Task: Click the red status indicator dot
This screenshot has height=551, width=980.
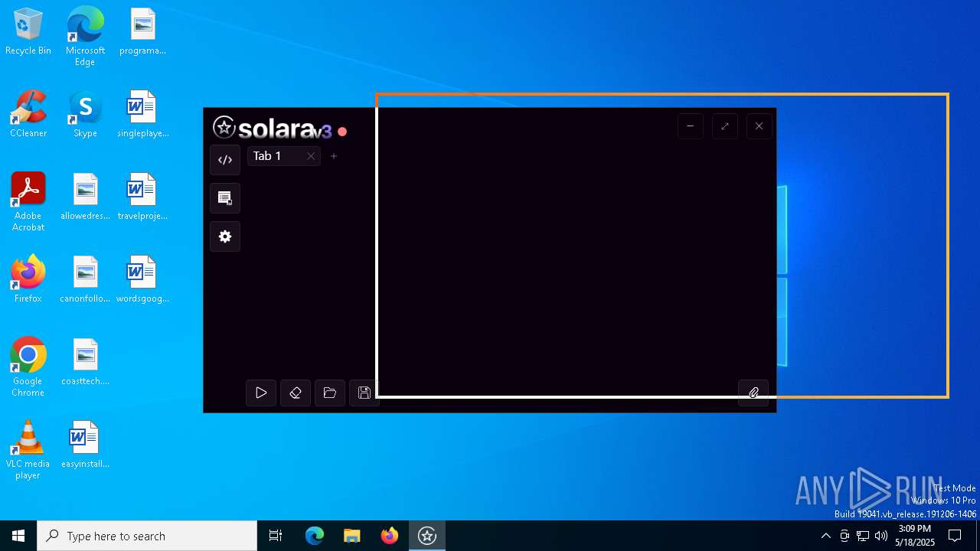Action: [x=342, y=132]
